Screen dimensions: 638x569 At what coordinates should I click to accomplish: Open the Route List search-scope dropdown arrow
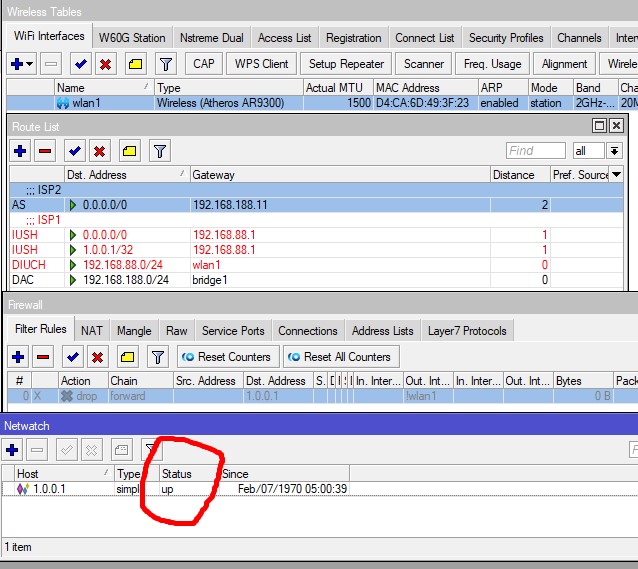coord(614,151)
